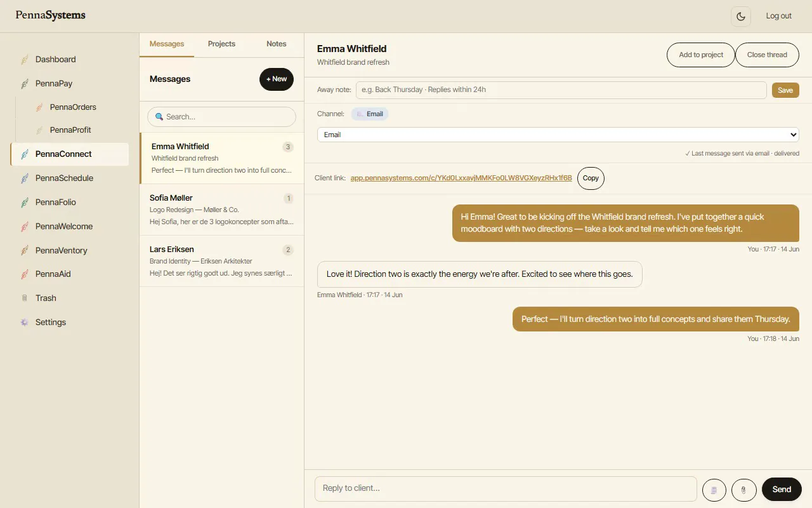Open the Dashboard page
The height and width of the screenshot is (508, 812).
click(70, 60)
